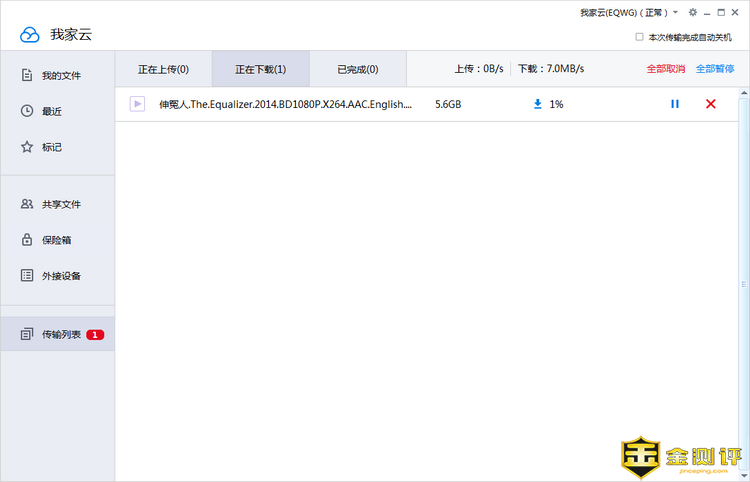Click 全部取消 to cancel all
The height and width of the screenshot is (482, 750).
(665, 70)
